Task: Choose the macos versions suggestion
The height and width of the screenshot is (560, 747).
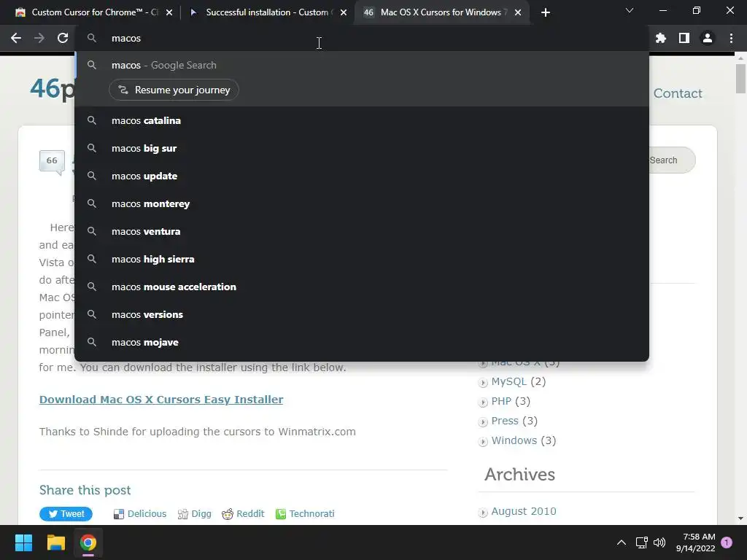Action: point(362,314)
